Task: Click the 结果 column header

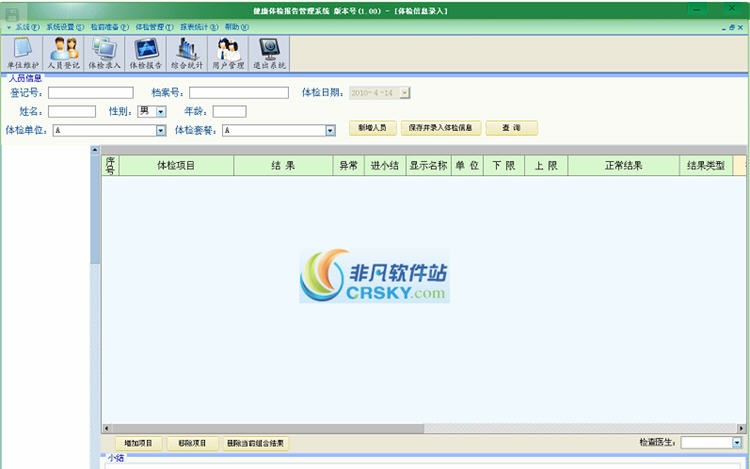Action: point(283,165)
